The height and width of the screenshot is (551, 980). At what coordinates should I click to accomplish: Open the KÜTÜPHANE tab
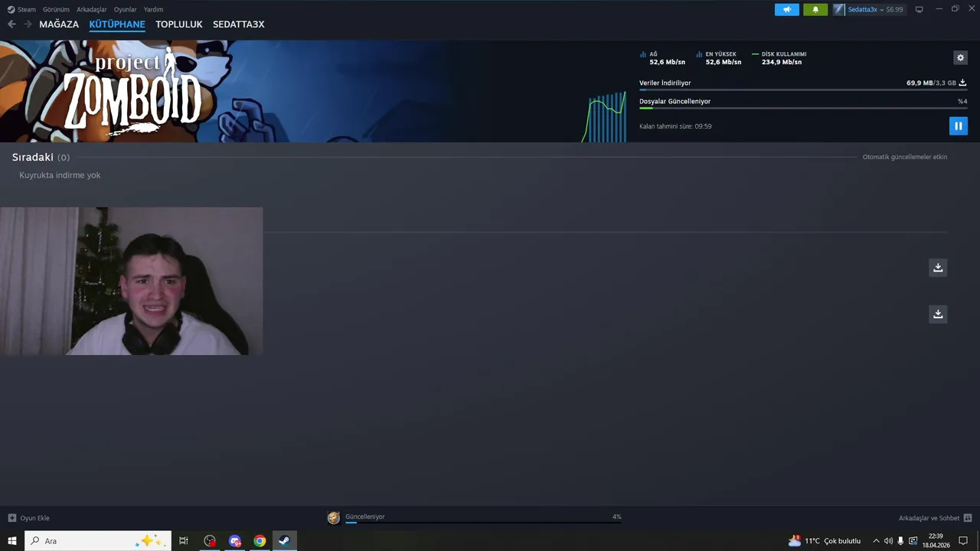click(117, 24)
